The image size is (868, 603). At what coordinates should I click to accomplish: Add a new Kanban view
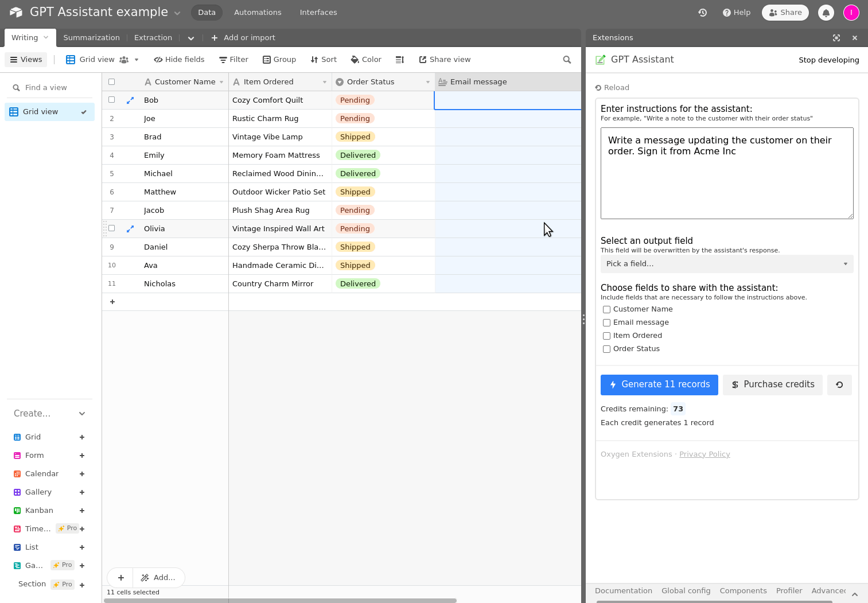[x=82, y=511]
